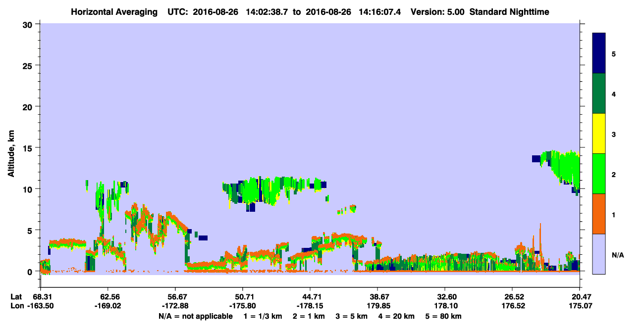The height and width of the screenshot is (330, 644).
Task: Click the longitude value -163.50
Action: click(40, 306)
